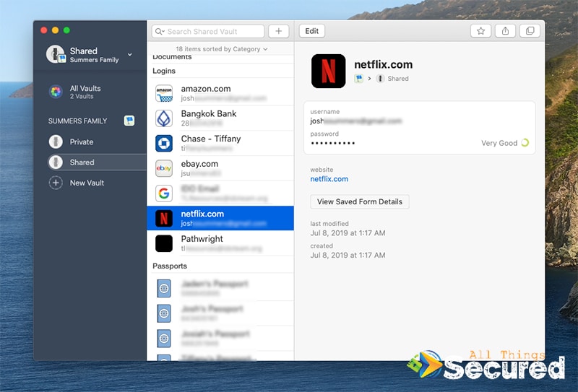Screen dimensions: 578x392
Task: Select the Shared vault in sidebar
Action: (x=97, y=162)
